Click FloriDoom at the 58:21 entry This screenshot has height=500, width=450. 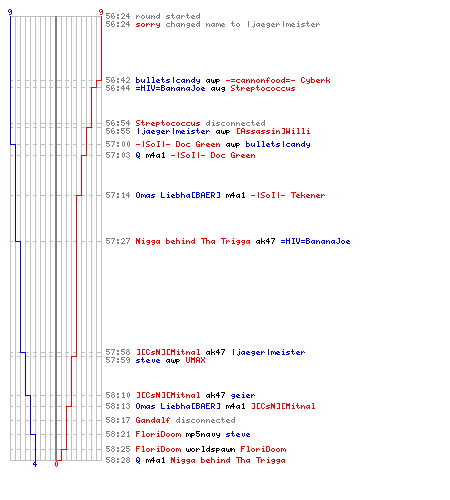click(158, 434)
